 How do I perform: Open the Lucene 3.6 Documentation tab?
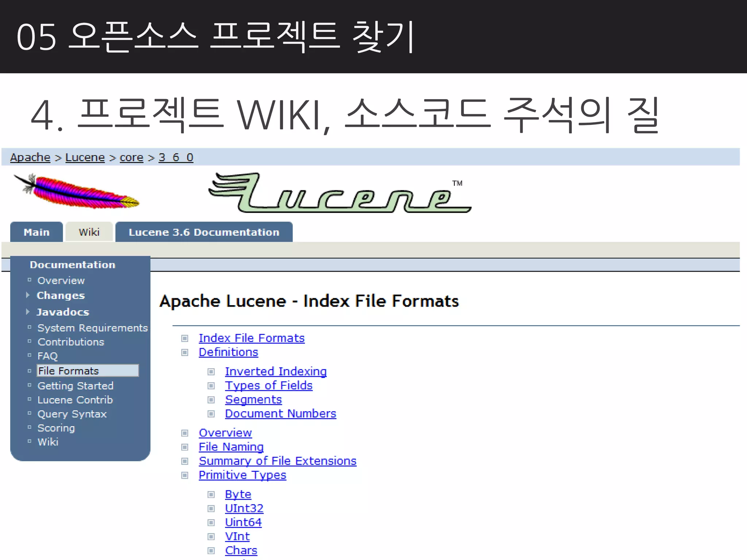pyautogui.click(x=204, y=232)
